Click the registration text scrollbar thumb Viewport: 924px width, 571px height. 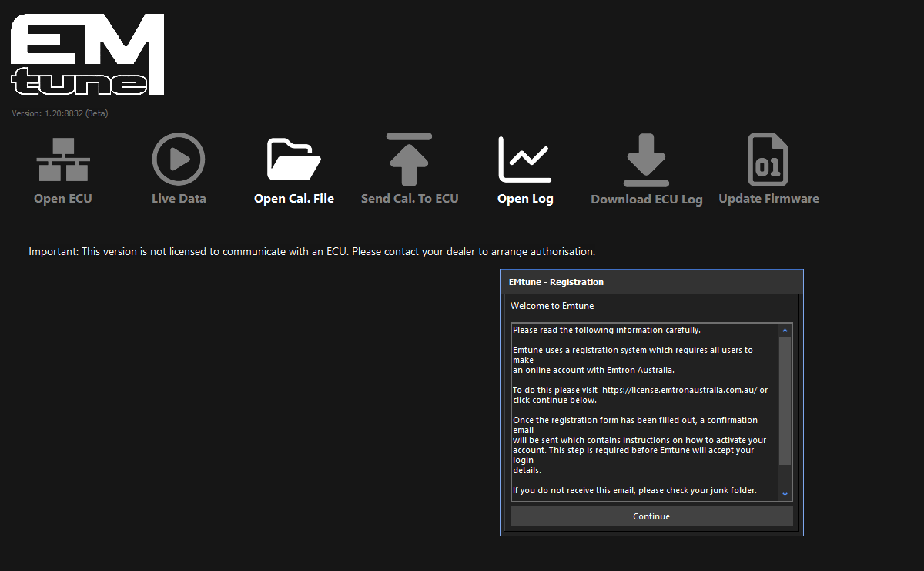pyautogui.click(x=785, y=401)
